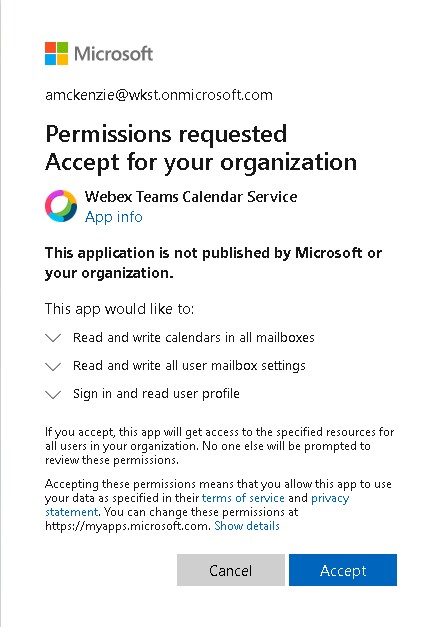Click the blue Accept button
The height and width of the screenshot is (627, 439).
tap(343, 570)
